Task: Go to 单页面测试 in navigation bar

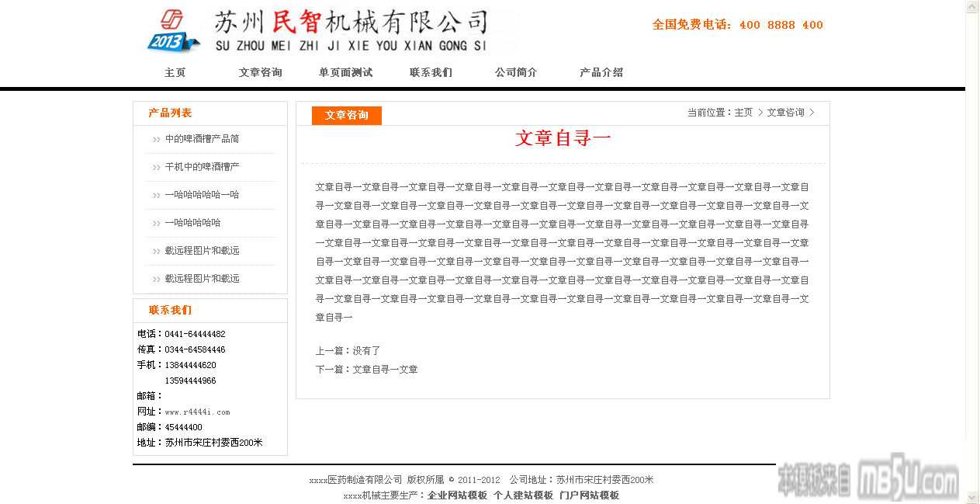Action: 345,72
